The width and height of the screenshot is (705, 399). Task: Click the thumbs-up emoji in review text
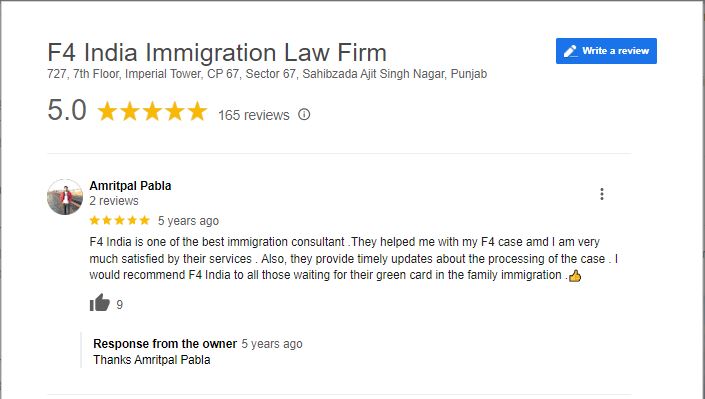coord(575,276)
